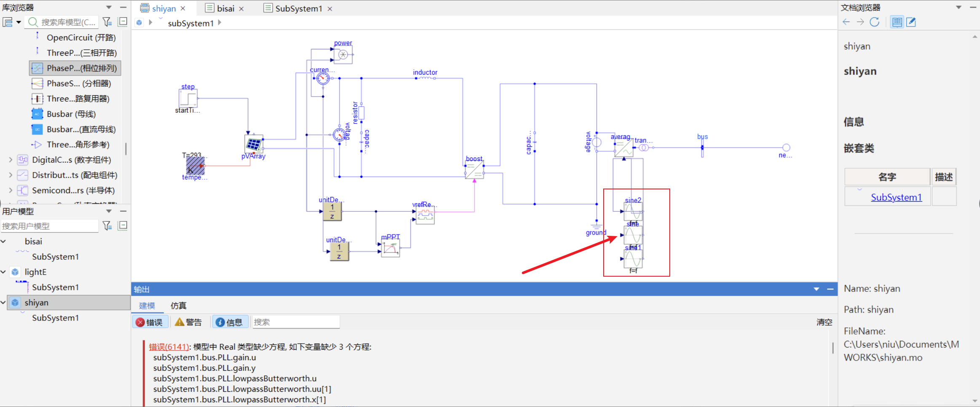Select the boost converter block

point(474,170)
